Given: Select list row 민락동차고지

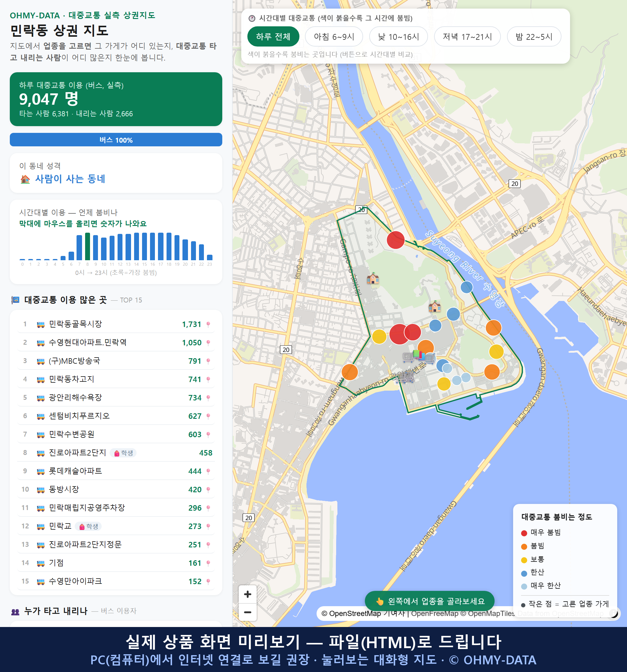Looking at the screenshot, I should (116, 379).
